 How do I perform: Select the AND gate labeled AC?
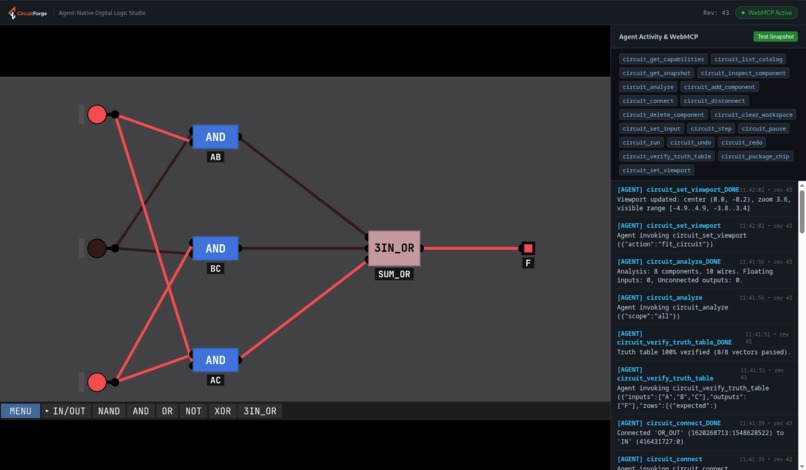(x=215, y=360)
